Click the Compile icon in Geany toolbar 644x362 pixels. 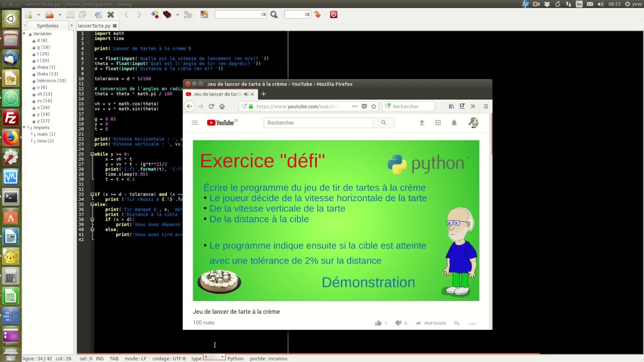pyautogui.click(x=155, y=15)
